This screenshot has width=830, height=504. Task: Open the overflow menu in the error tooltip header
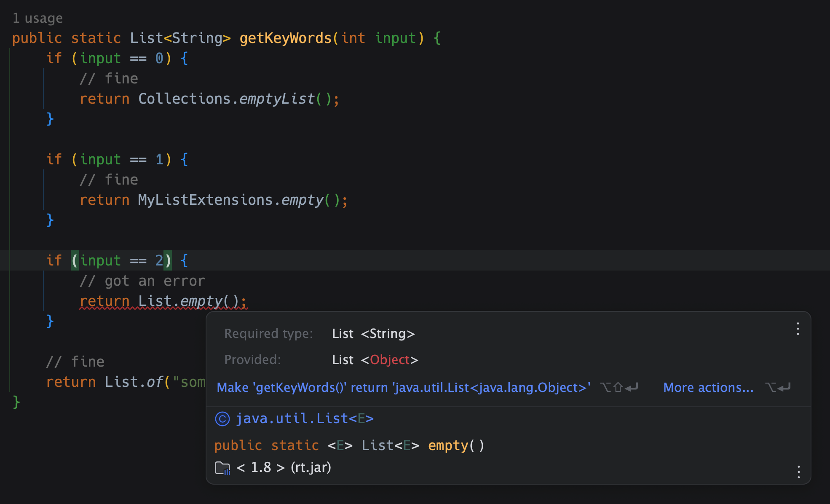click(798, 329)
